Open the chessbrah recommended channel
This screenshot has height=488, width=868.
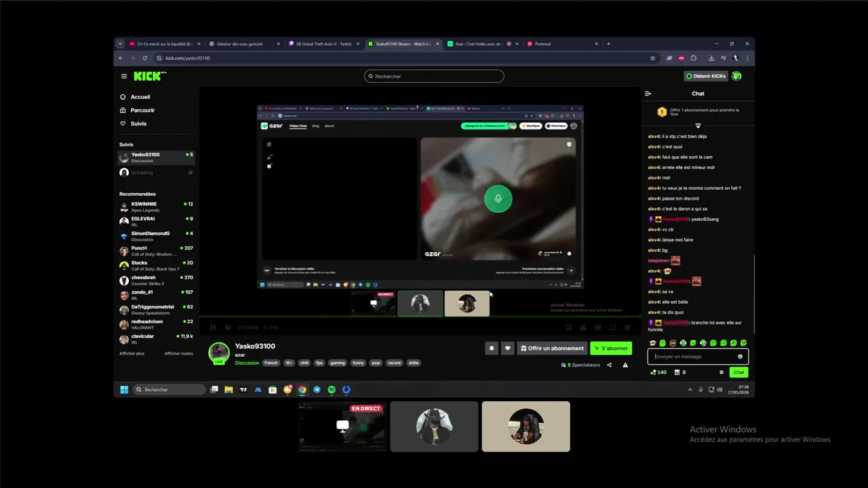(156, 280)
